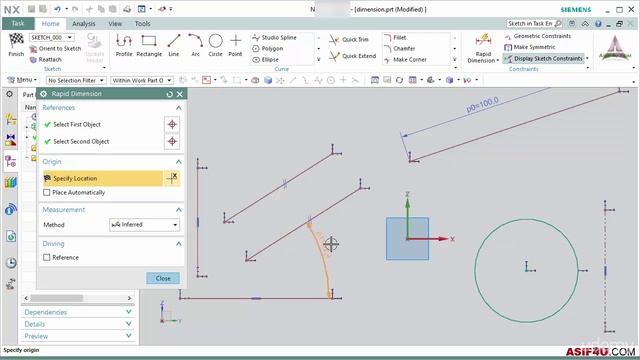The height and width of the screenshot is (360, 640).
Task: Select the Rectangle tool
Action: tap(149, 45)
